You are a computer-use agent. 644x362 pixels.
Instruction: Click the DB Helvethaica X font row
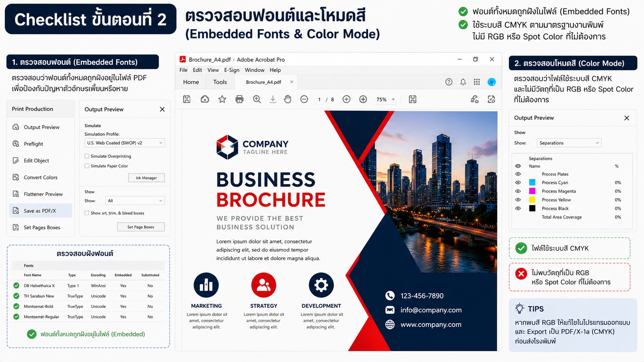[89, 285]
